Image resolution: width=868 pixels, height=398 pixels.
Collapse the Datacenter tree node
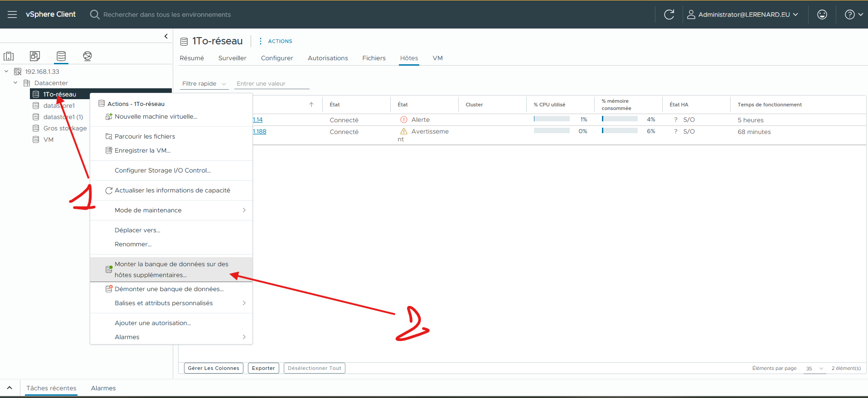tap(15, 83)
